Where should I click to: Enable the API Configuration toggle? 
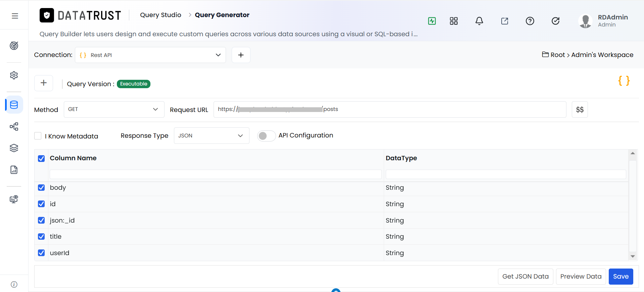tap(266, 136)
